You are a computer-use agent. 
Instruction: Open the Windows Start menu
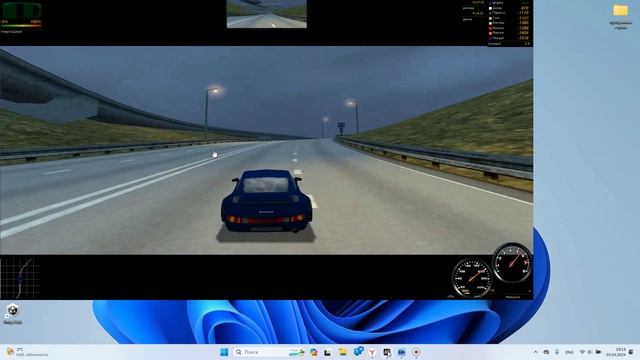point(224,352)
